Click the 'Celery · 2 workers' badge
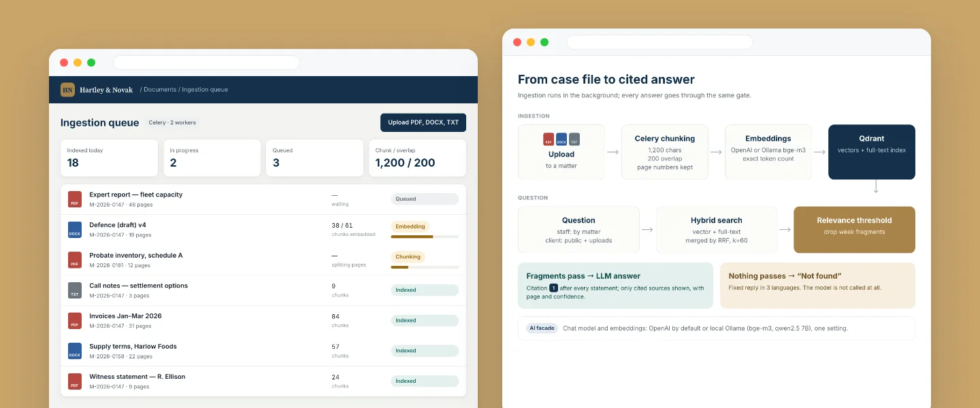The image size is (980, 408). (172, 122)
